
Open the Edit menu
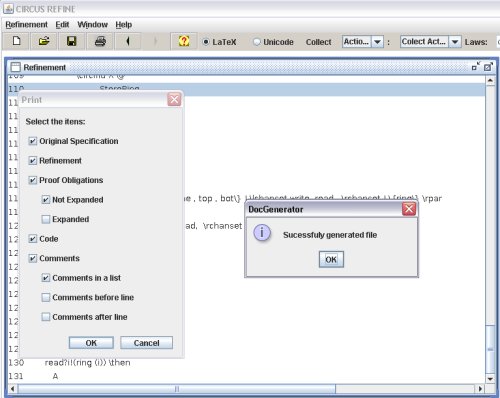pyautogui.click(x=62, y=25)
